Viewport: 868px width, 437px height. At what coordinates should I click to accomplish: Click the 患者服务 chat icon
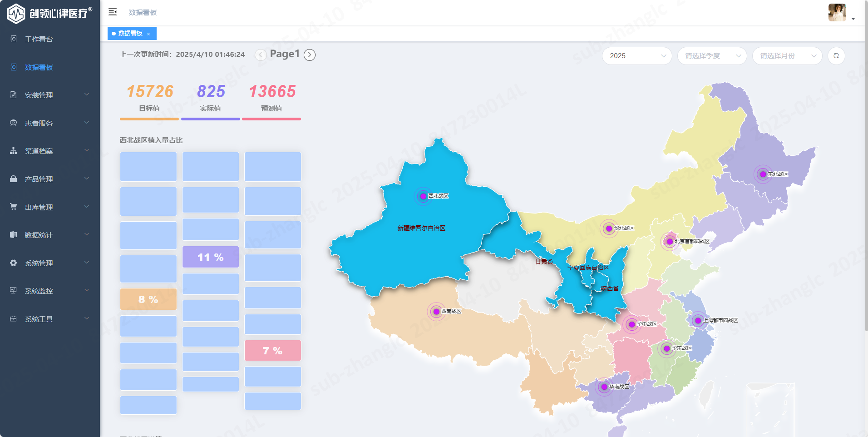[x=14, y=123]
